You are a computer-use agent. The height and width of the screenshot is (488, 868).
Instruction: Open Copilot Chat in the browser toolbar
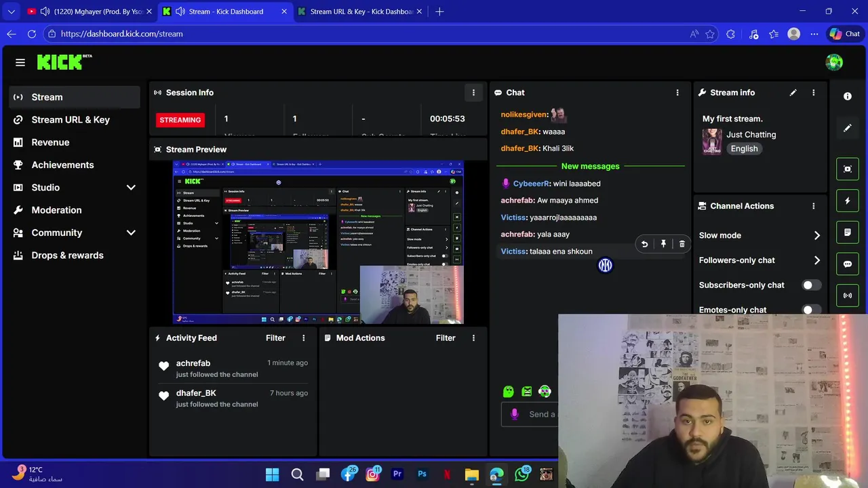pos(845,34)
